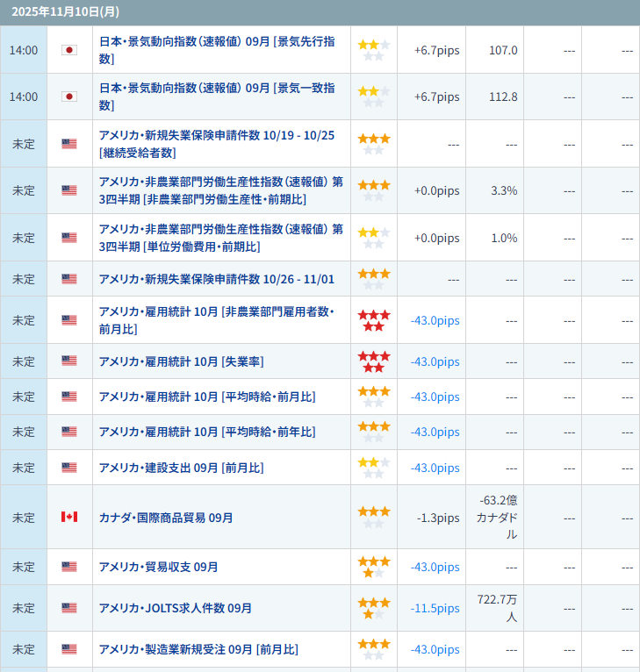This screenshot has height=672, width=640.
Task: Click US flag in JOLTS求人件数 row
Action: pyautogui.click(x=69, y=608)
